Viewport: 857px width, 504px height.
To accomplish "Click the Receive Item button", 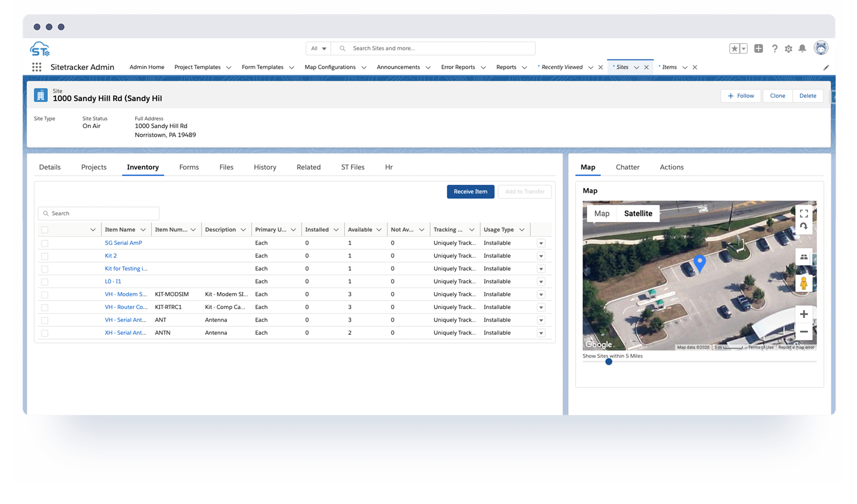I will pyautogui.click(x=470, y=191).
